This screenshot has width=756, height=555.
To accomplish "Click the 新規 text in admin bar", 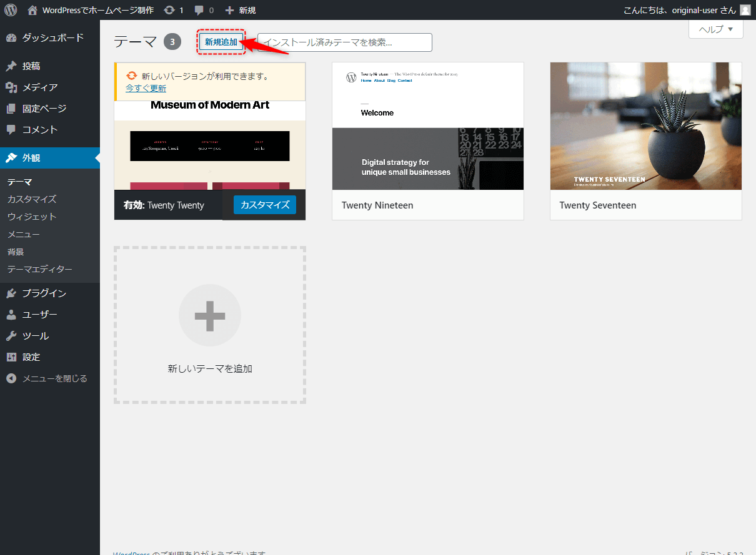I will 247,10.
